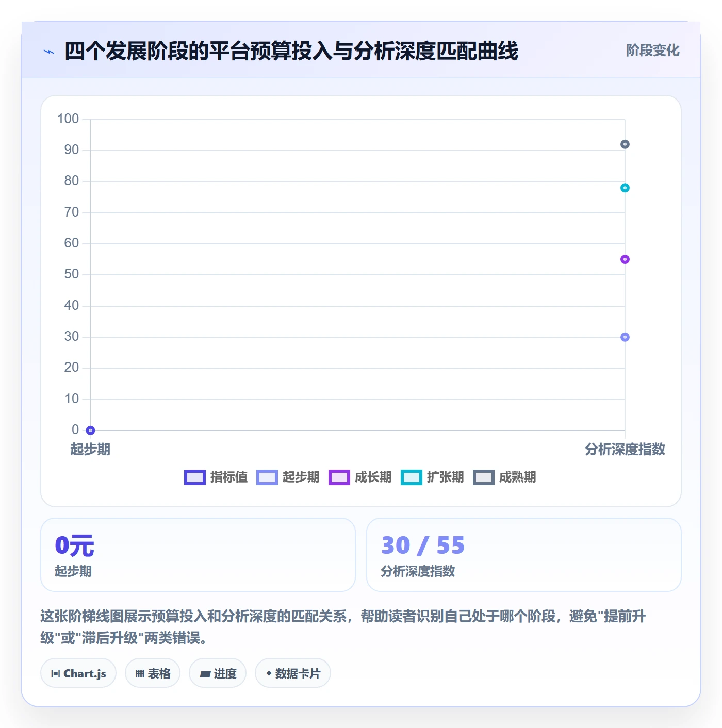Toggle the 起步期 legend item

[x=288, y=477]
